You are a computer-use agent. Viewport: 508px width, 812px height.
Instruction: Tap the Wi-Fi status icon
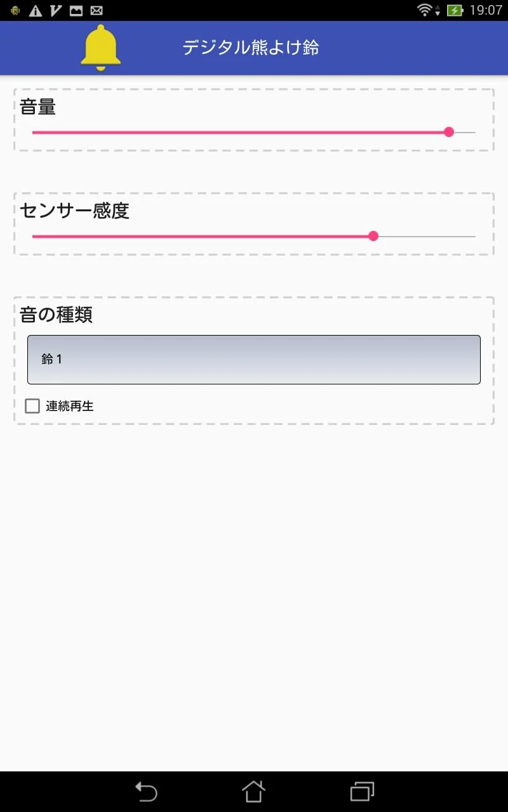(425, 10)
